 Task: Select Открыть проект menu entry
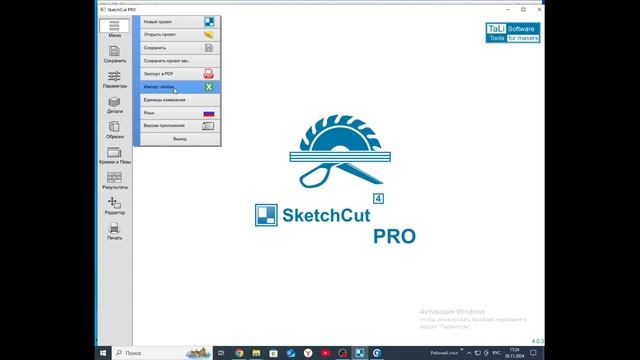180,35
